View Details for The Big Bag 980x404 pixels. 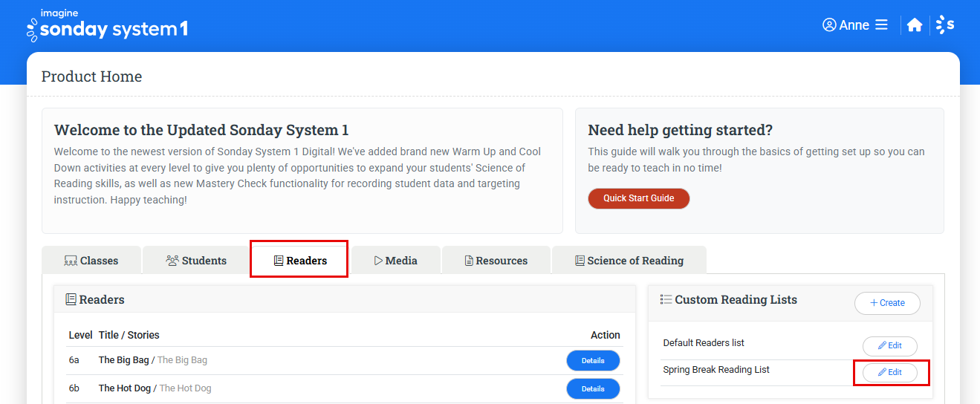coord(593,361)
